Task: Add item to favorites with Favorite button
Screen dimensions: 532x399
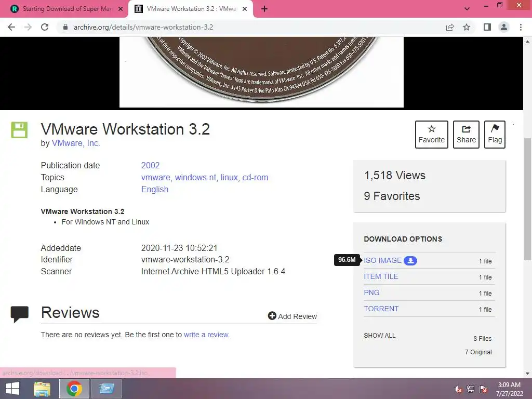Action: [432, 135]
